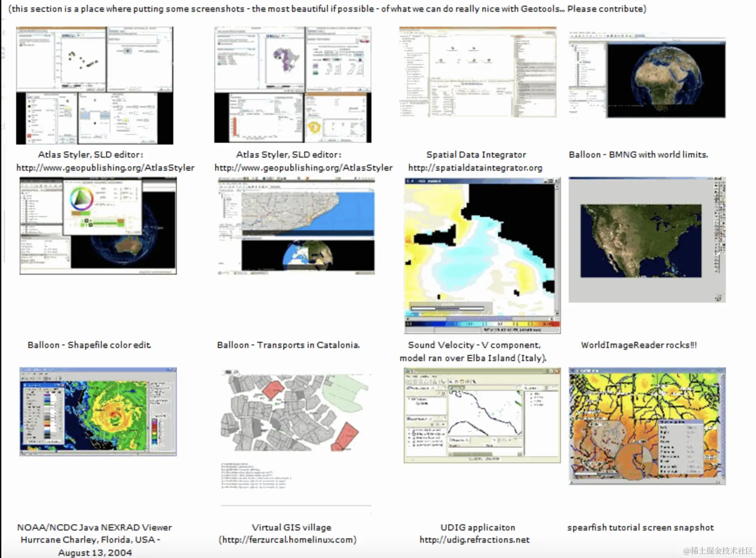
Task: Click the color scale bar in Sound Velocity screenshot
Action: pyautogui.click(x=480, y=325)
